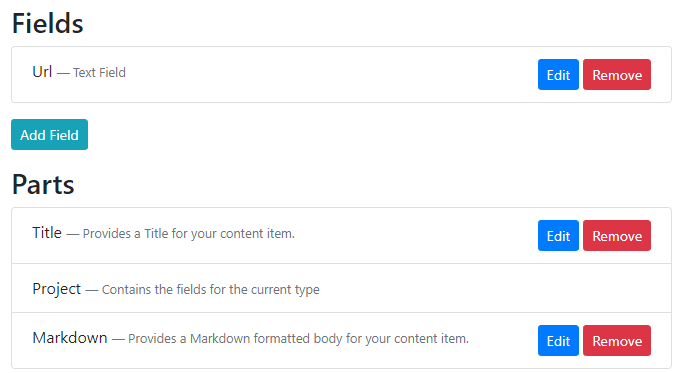Viewport: 685px width, 373px height.
Task: Select the Project part row
Action: pyautogui.click(x=341, y=288)
